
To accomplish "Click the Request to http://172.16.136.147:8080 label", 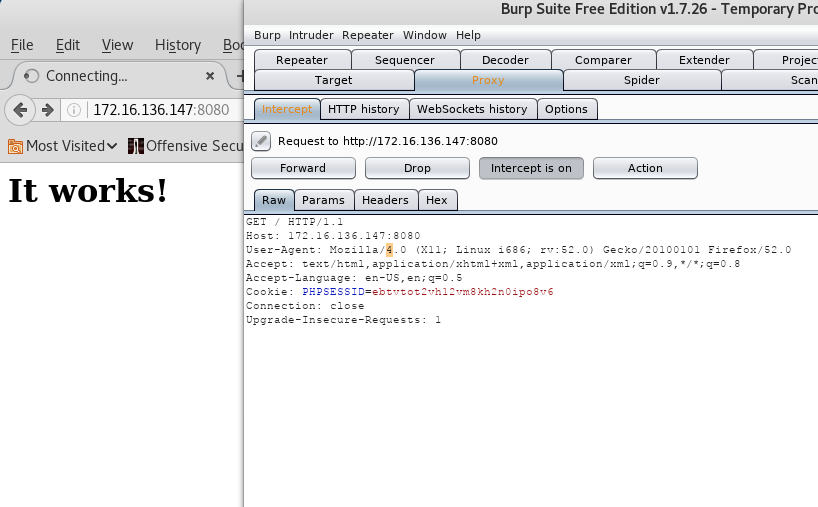I will tap(388, 141).
